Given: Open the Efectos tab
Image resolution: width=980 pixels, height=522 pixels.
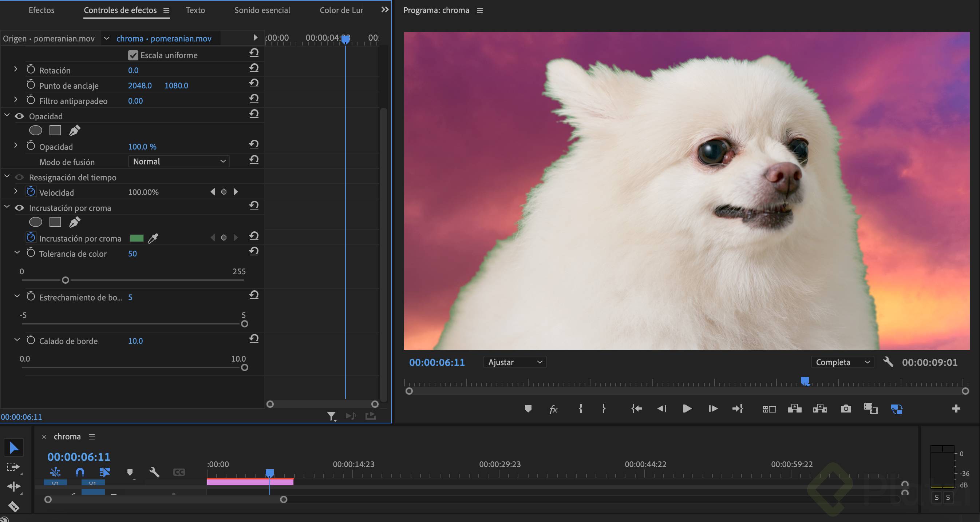Looking at the screenshot, I should click(41, 10).
